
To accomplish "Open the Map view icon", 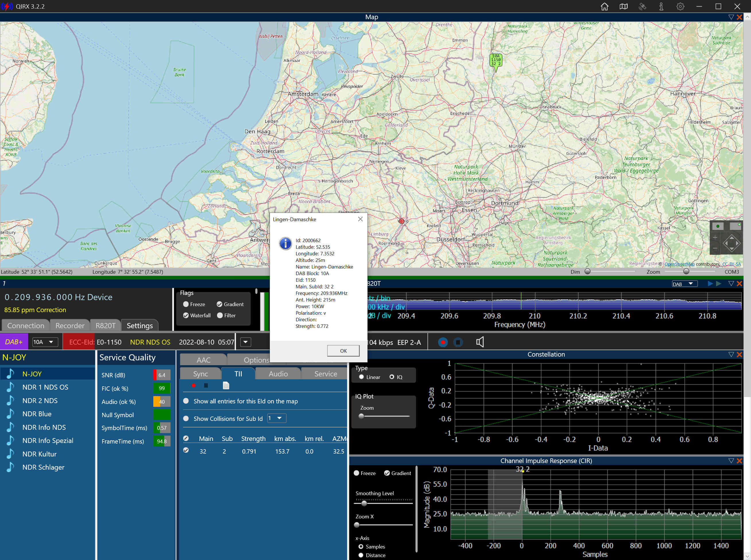I will point(624,6).
